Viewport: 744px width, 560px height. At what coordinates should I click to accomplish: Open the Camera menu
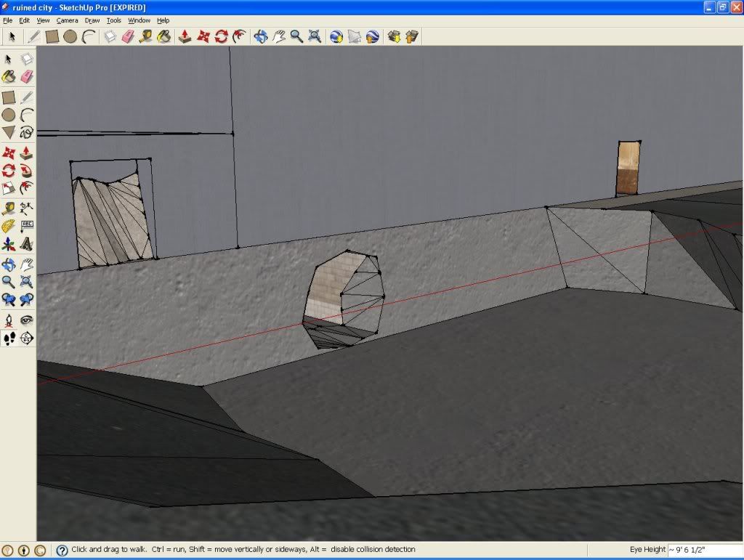pyautogui.click(x=68, y=20)
